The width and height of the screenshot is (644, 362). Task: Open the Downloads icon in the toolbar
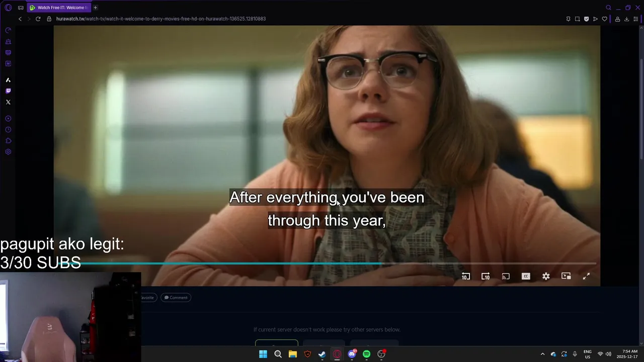(x=626, y=19)
